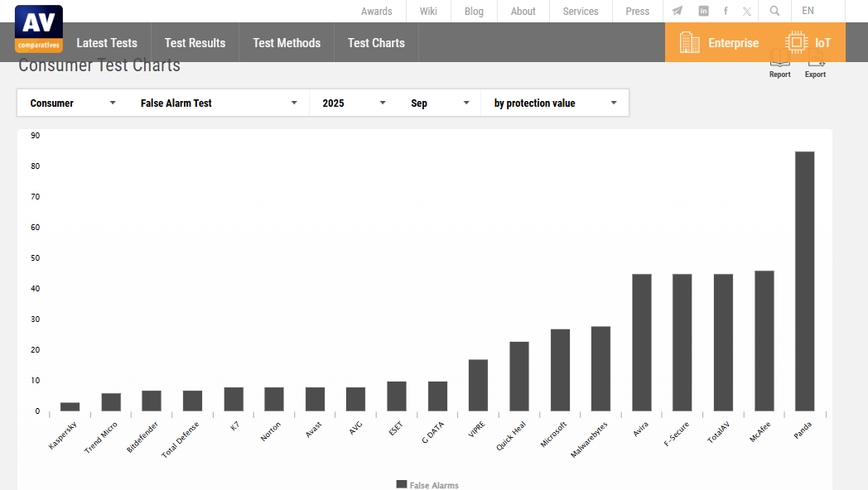The height and width of the screenshot is (490, 868).
Task: Expand the Consumer category dropdown
Action: tap(73, 103)
